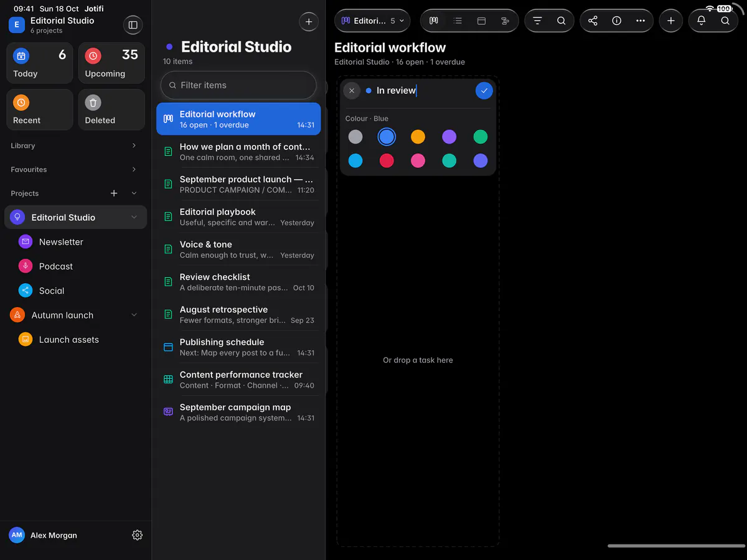Select the Newsletter project
Screen dimensions: 747x560
pos(76,242)
